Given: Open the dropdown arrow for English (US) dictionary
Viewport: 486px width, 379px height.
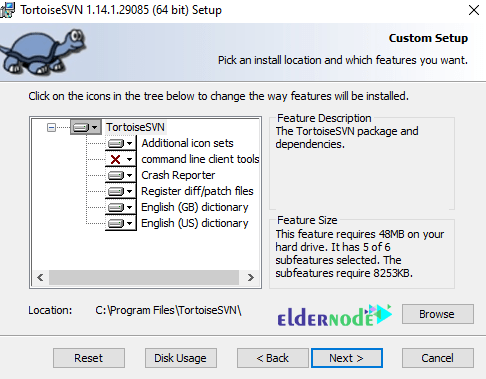Looking at the screenshot, I should coord(130,223).
